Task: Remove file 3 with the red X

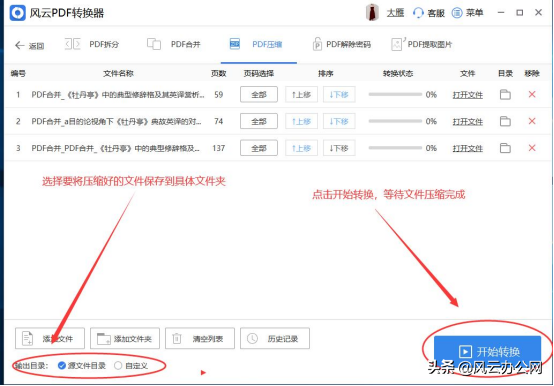Action: (532, 148)
